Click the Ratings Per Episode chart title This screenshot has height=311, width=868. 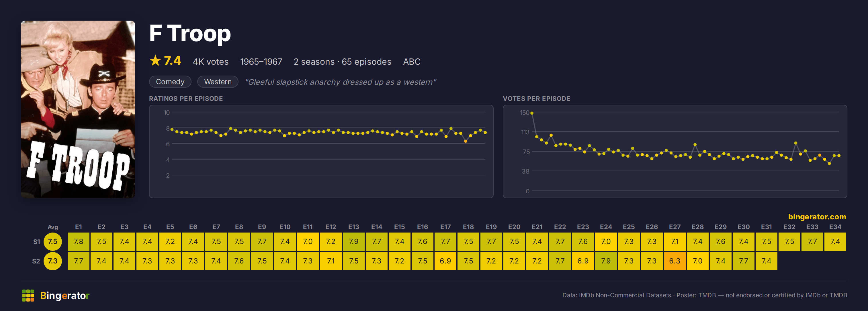pos(186,99)
